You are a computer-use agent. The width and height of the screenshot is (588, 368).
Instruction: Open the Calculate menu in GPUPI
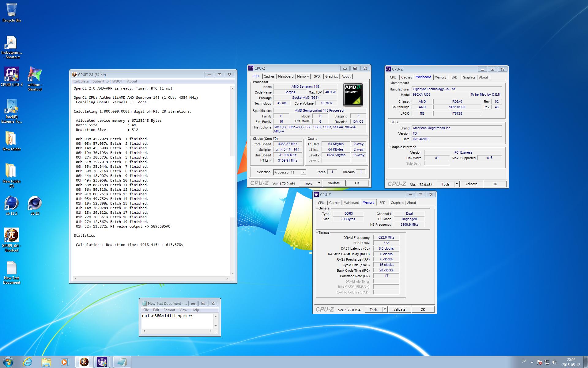pyautogui.click(x=81, y=81)
